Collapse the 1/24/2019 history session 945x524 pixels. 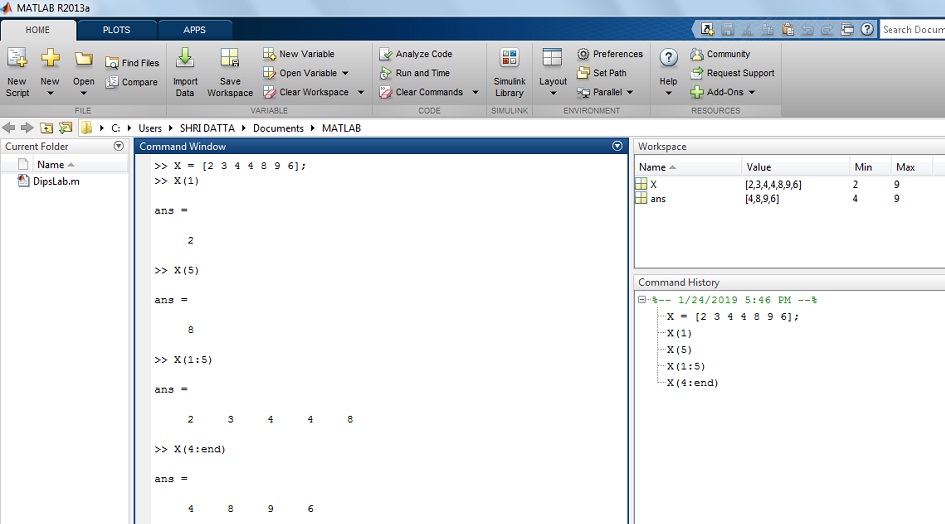643,300
